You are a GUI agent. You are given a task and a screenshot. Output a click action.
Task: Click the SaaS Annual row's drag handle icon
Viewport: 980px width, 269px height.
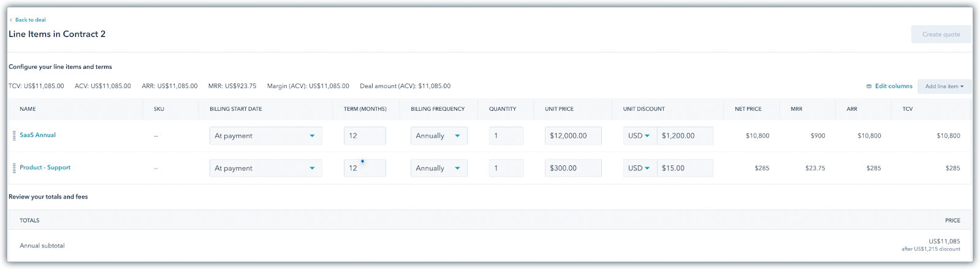point(14,135)
